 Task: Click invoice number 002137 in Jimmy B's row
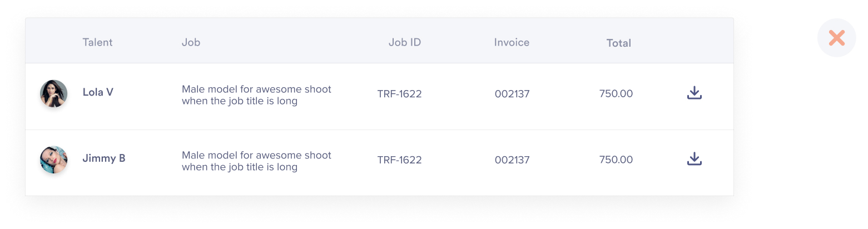512,160
